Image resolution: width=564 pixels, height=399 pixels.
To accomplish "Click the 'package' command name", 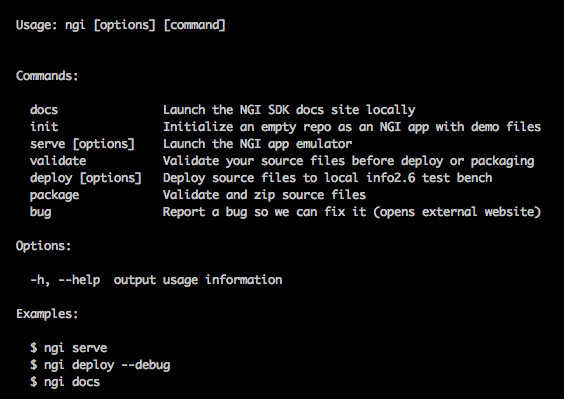I will tap(54, 195).
